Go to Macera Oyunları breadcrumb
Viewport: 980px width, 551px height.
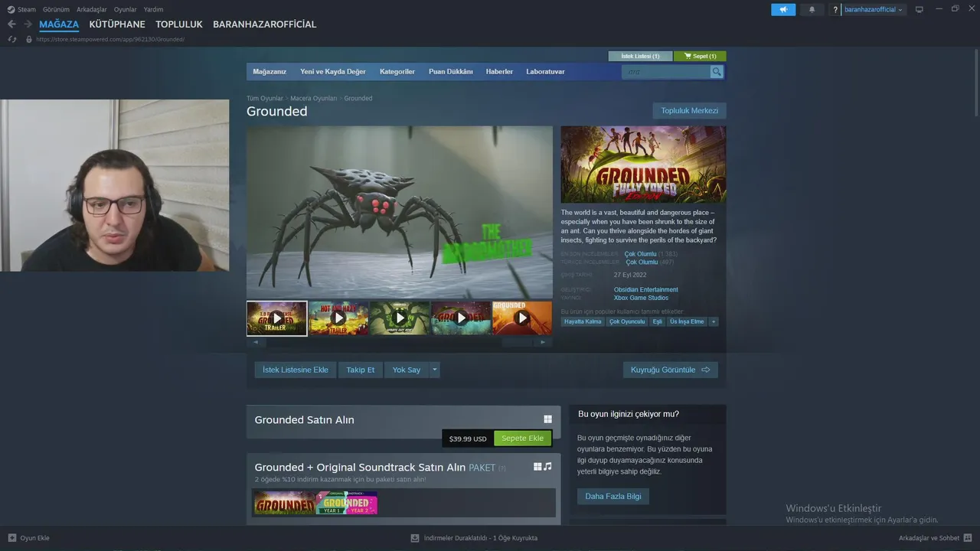point(313,99)
